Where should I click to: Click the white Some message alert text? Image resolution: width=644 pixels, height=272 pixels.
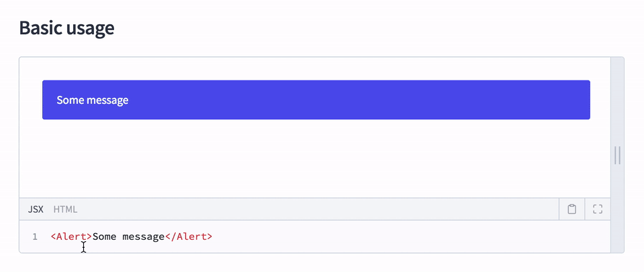tap(93, 100)
